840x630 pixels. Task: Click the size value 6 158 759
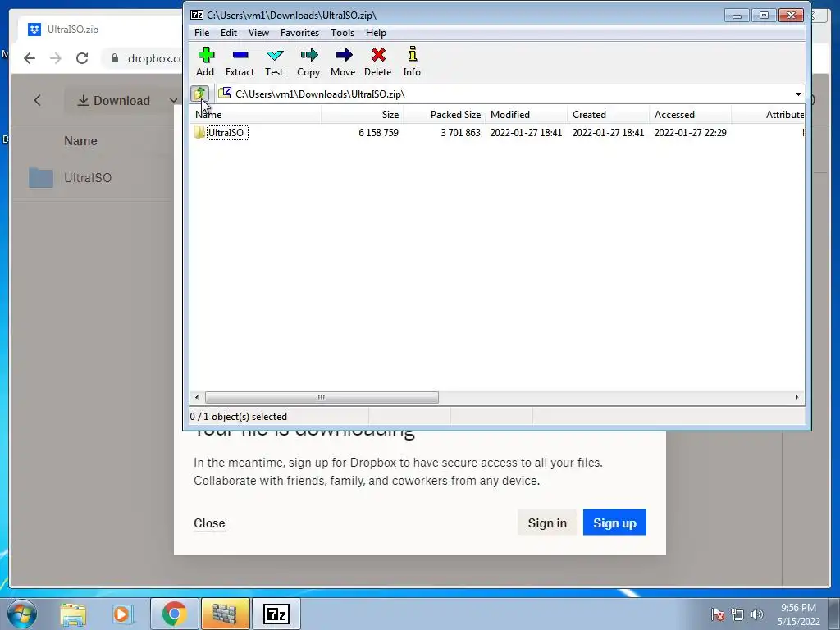tap(379, 133)
